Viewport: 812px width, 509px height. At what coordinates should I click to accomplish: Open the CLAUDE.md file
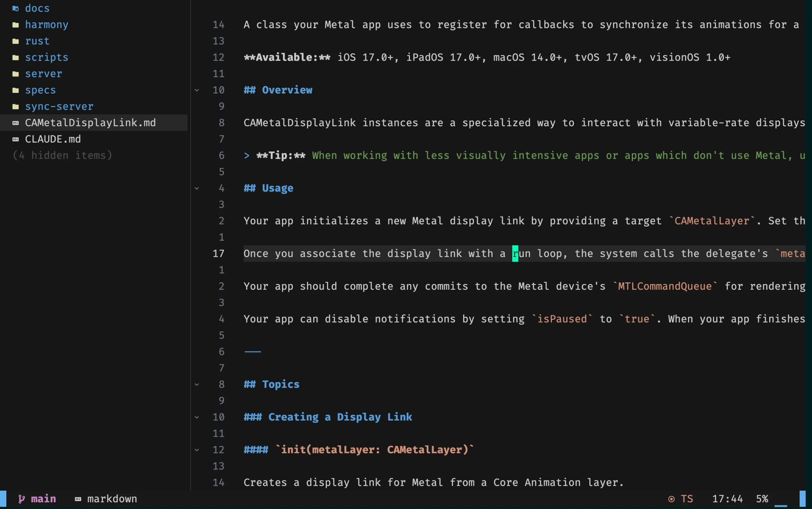(53, 139)
